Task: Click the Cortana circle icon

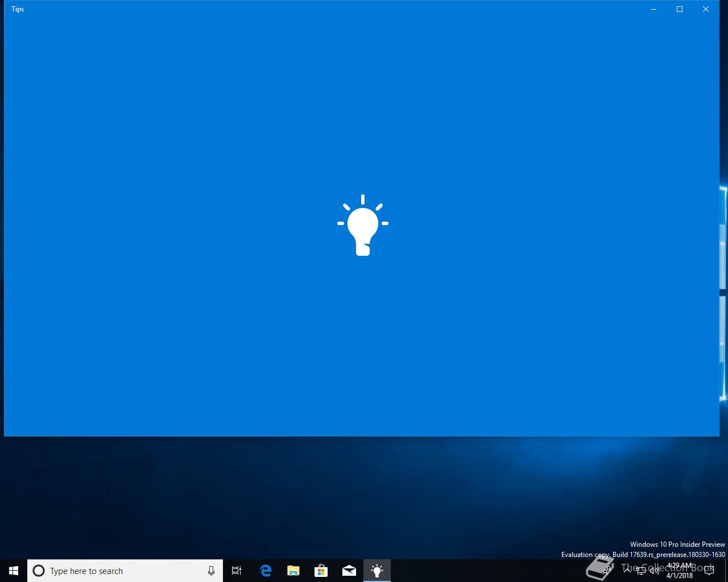Action: point(39,571)
